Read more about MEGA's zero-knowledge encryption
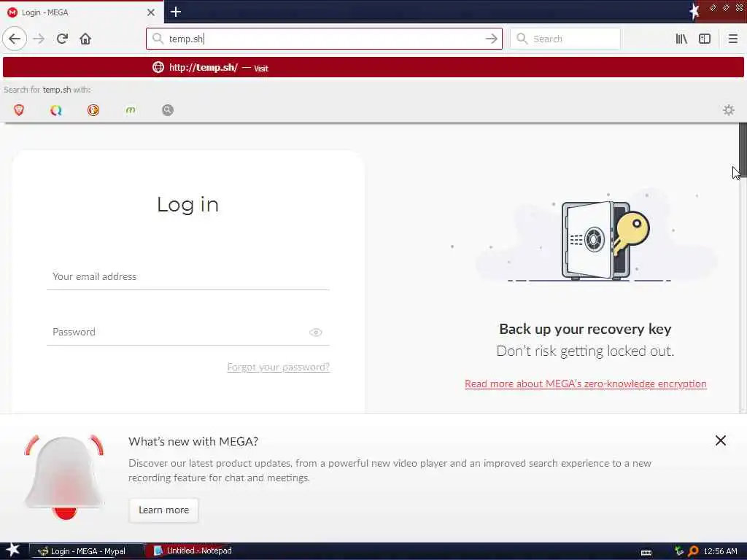Screen dimensions: 747x560 pyautogui.click(x=586, y=384)
